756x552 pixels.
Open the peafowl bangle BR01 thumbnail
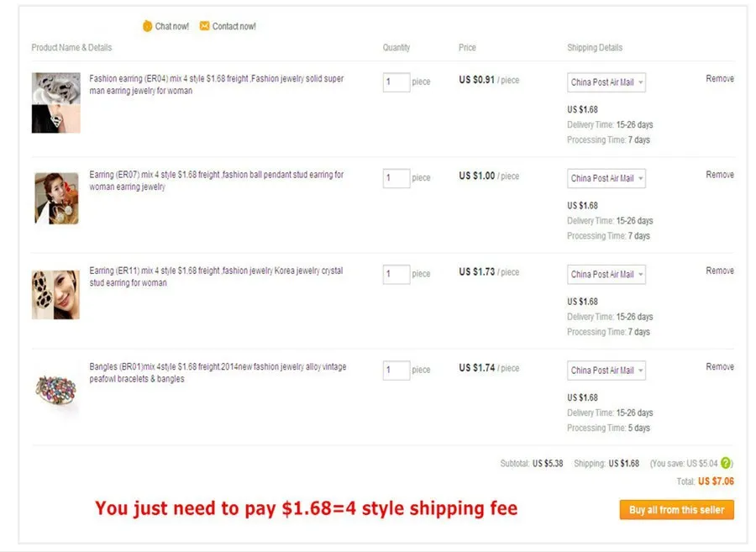(x=56, y=391)
